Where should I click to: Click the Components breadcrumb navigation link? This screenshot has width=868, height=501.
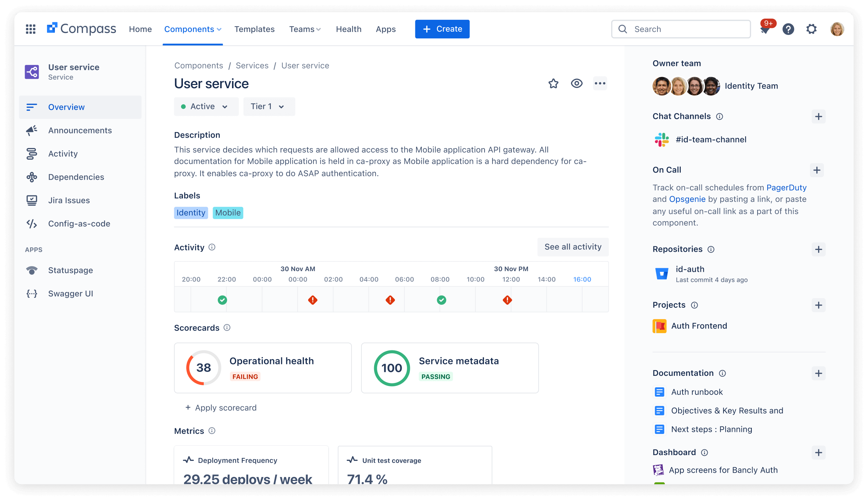coord(198,65)
